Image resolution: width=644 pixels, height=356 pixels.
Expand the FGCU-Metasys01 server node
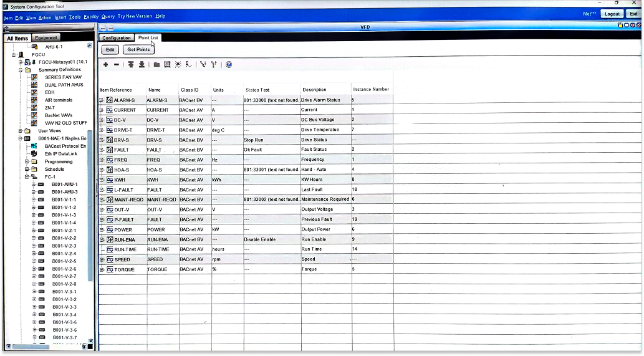tap(21, 62)
